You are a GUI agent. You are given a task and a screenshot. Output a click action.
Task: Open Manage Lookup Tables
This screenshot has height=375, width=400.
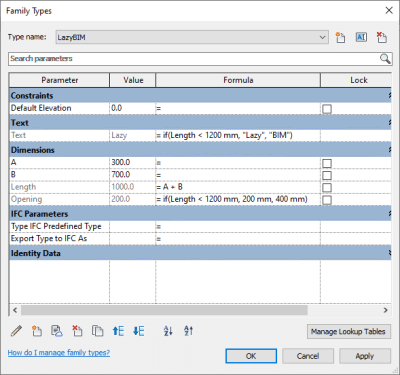tap(348, 332)
